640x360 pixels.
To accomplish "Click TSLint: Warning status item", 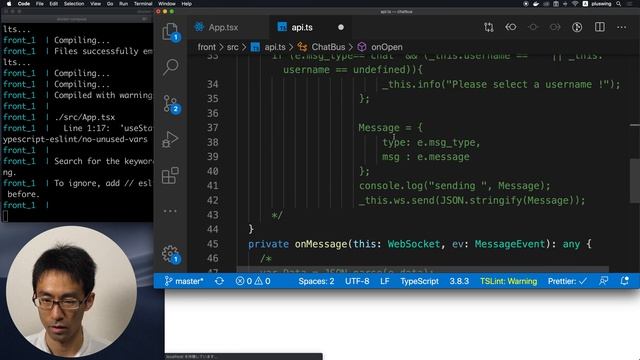I will (x=509, y=281).
